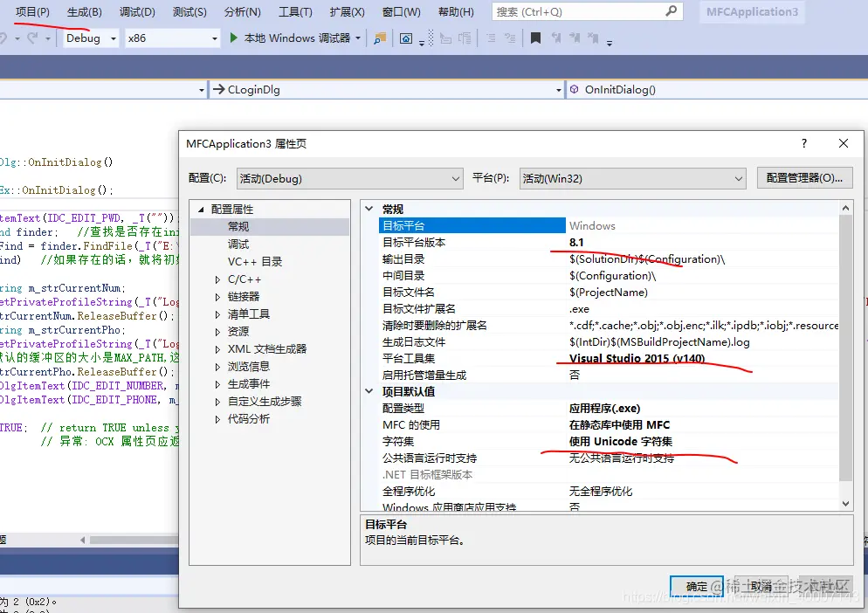
Task: Click the 目标平台版本 value 8.1
Action: (x=576, y=242)
